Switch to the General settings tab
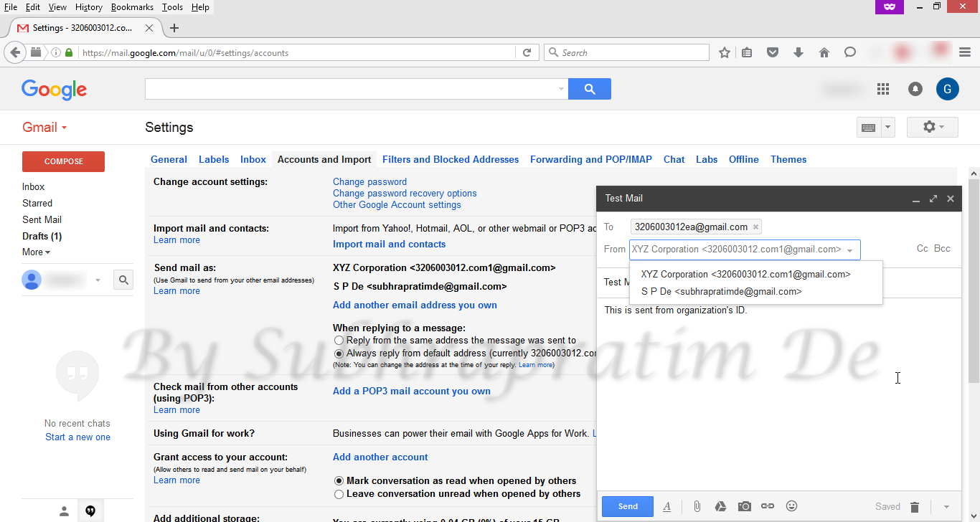 coord(169,160)
